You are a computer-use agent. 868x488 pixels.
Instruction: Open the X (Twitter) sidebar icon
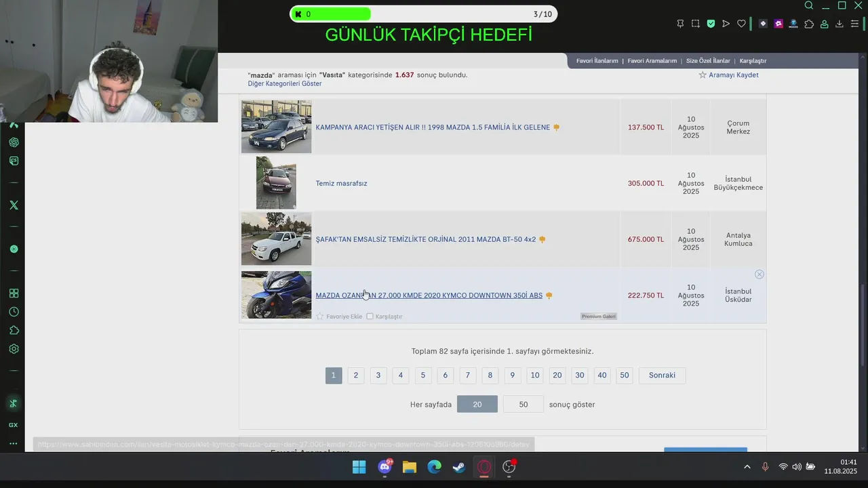(14, 205)
